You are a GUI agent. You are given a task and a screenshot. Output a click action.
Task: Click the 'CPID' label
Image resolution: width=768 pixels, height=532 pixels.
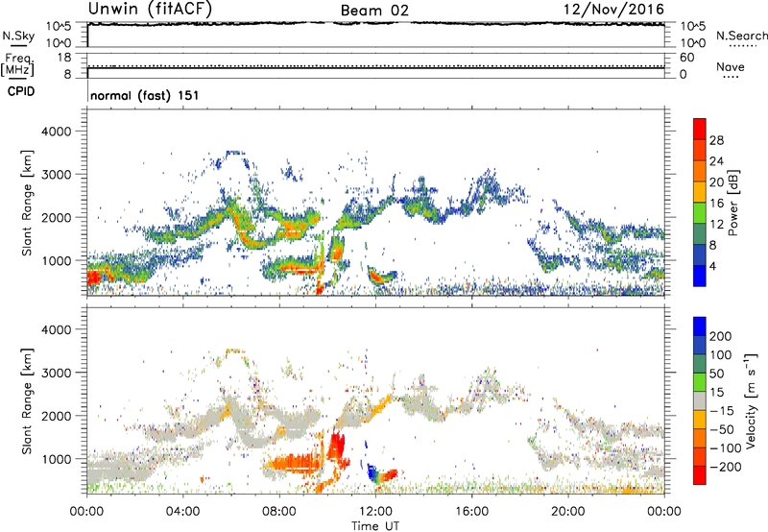coord(21,91)
